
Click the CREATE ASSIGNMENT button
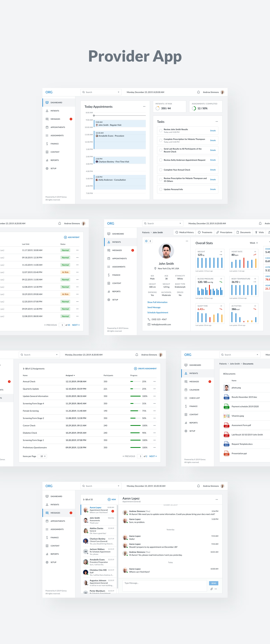point(145,369)
